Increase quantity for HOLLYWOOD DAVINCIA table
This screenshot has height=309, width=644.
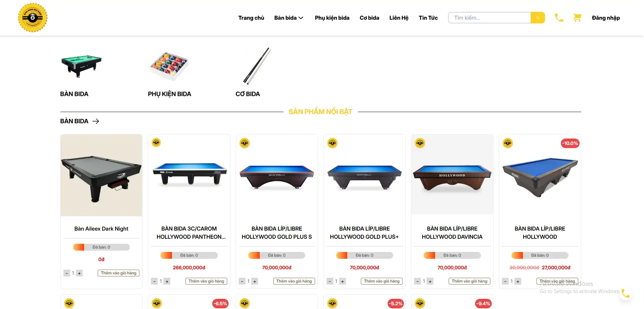[x=430, y=281]
